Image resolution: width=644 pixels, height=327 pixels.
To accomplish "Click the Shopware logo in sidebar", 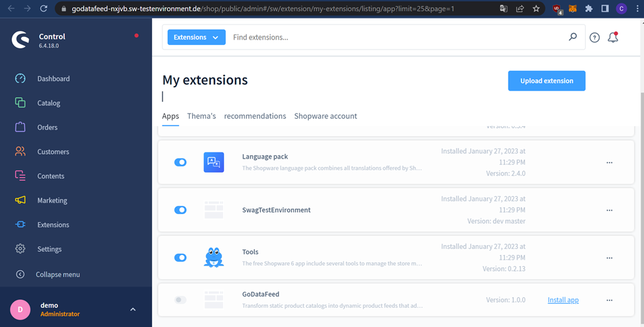I will click(x=20, y=40).
